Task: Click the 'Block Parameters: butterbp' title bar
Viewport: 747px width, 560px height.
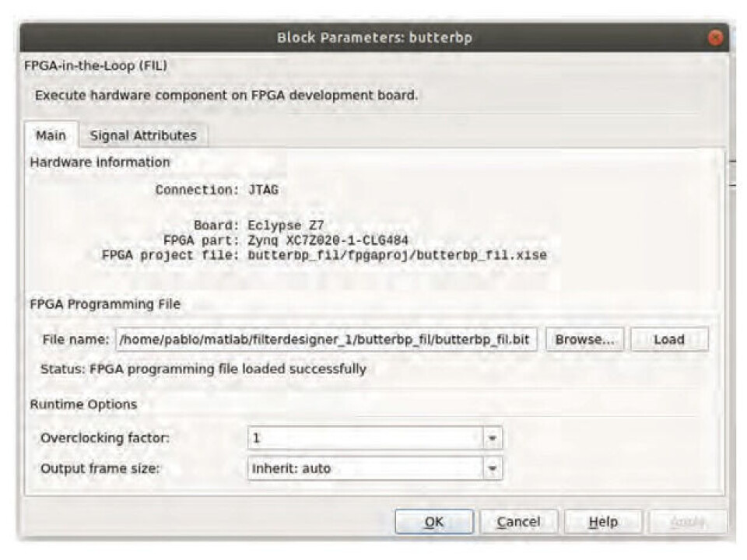Action: [x=374, y=37]
